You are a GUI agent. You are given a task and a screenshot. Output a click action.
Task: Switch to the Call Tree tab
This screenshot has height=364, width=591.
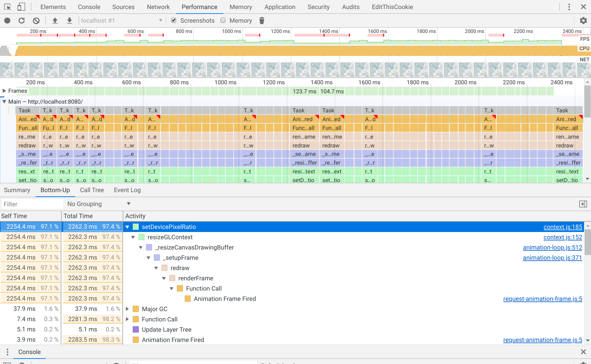coord(92,190)
